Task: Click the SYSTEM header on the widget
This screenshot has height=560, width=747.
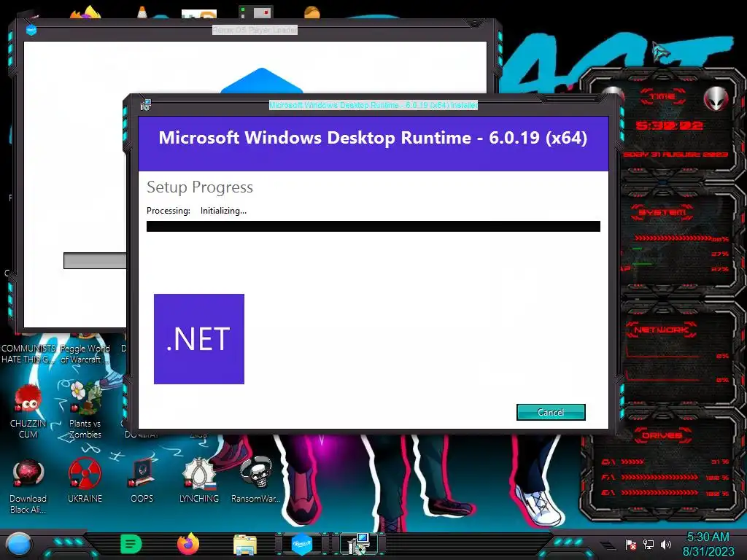Action: (662, 212)
